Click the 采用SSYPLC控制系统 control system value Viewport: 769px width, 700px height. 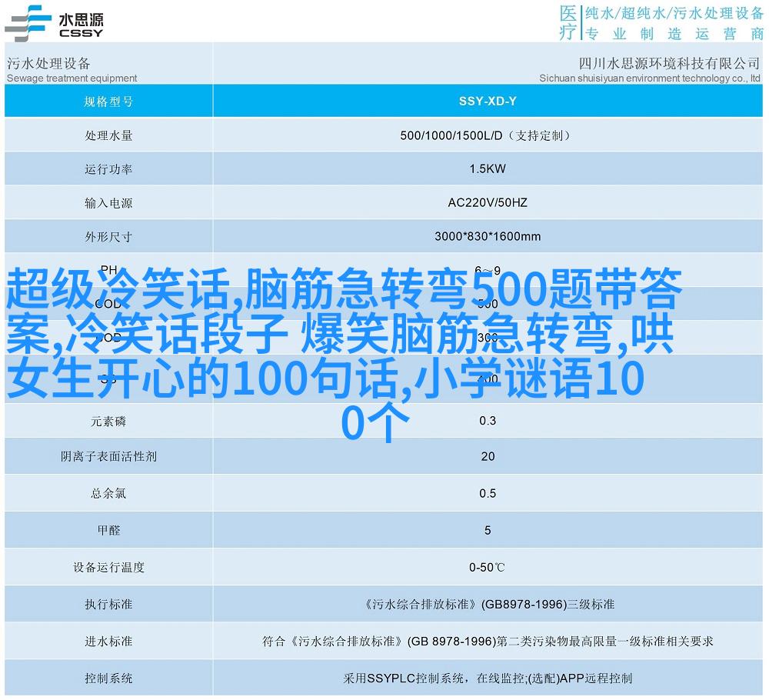coord(488,678)
